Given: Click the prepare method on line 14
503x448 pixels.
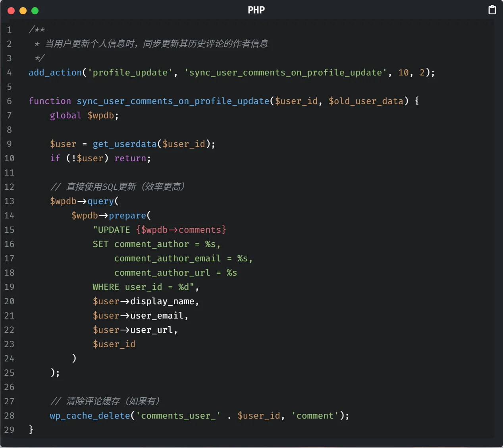Looking at the screenshot, I should [x=127, y=216].
